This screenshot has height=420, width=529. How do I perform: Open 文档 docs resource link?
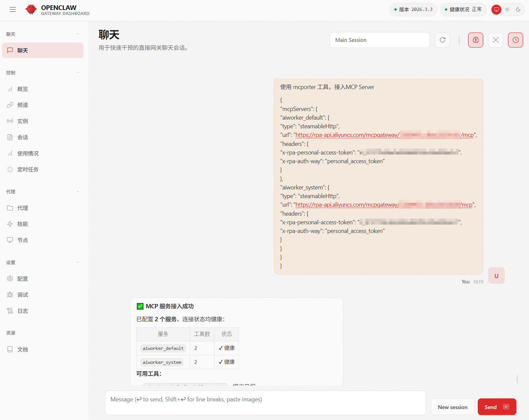coord(43,350)
